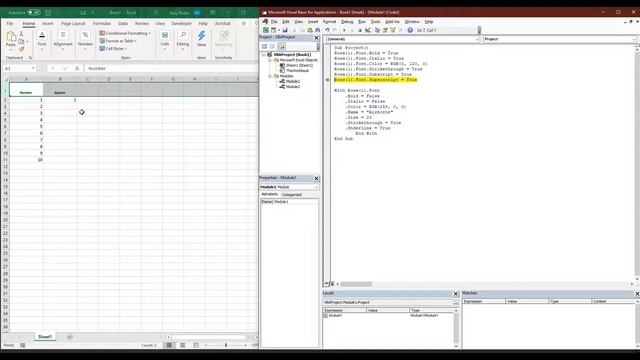
Task: Select the Sheet1 worksheet tab
Action: tap(45, 337)
